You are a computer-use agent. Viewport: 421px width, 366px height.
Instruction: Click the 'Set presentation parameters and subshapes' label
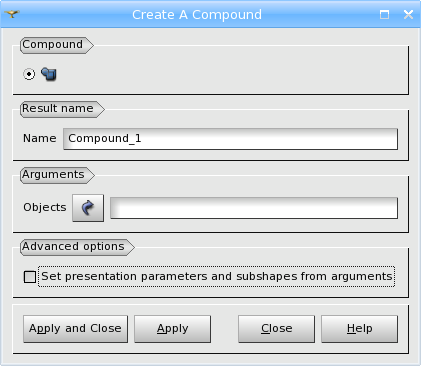[217, 276]
